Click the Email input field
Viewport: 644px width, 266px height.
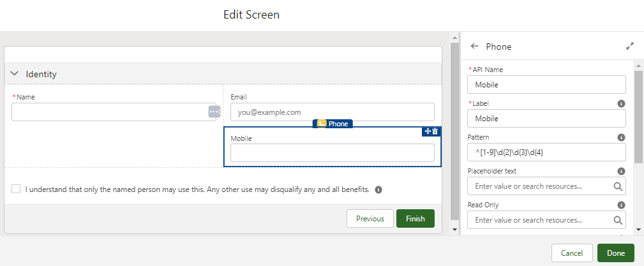332,112
